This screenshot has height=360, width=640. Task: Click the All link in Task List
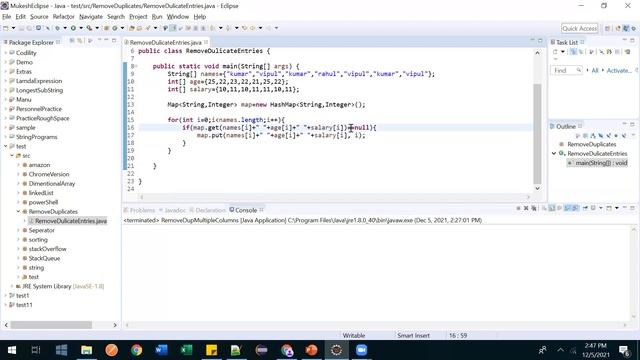(x=595, y=71)
